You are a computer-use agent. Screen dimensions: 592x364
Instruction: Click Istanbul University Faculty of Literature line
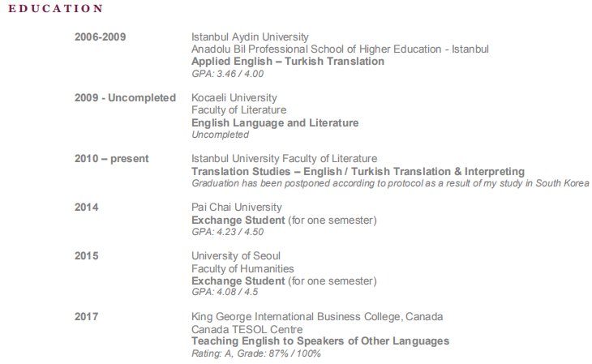pyautogui.click(x=284, y=158)
